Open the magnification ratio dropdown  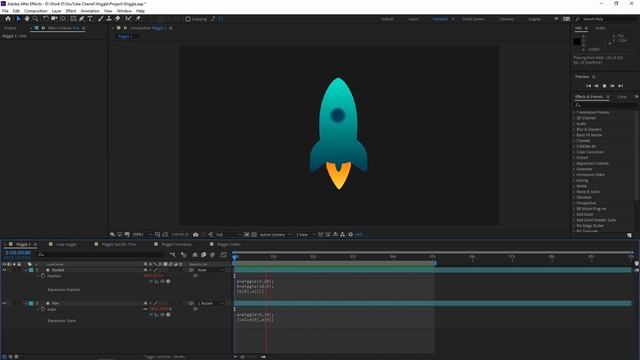pyautogui.click(x=142, y=235)
